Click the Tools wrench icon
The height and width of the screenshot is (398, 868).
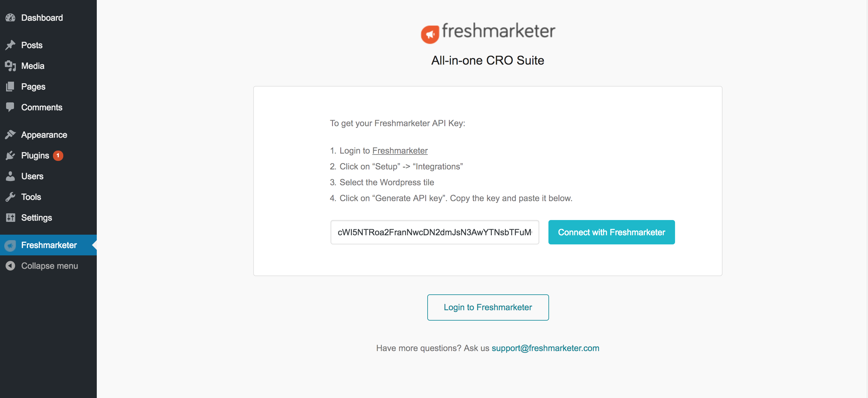point(10,197)
